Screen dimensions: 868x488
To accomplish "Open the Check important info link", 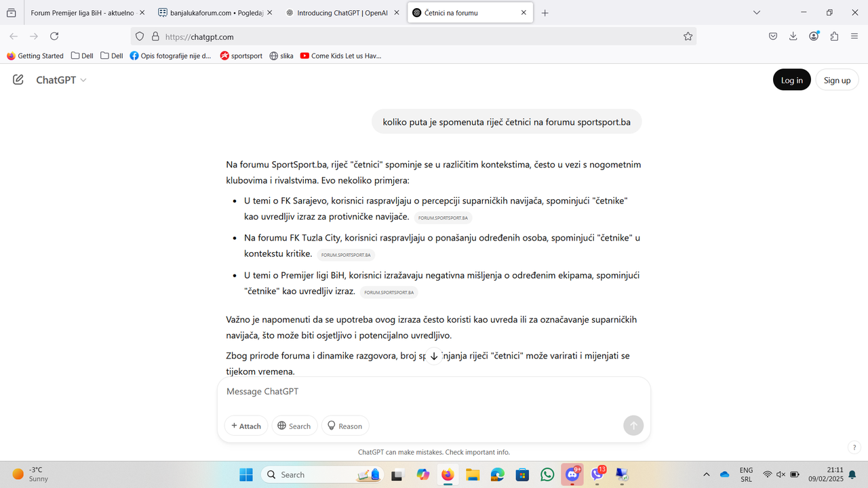I will click(x=477, y=452).
